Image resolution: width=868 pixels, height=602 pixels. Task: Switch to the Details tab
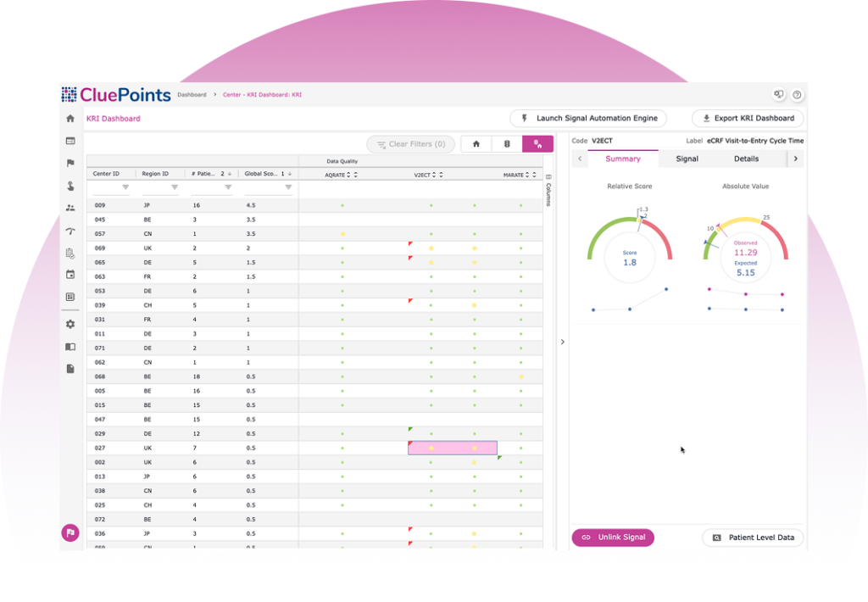pos(746,159)
